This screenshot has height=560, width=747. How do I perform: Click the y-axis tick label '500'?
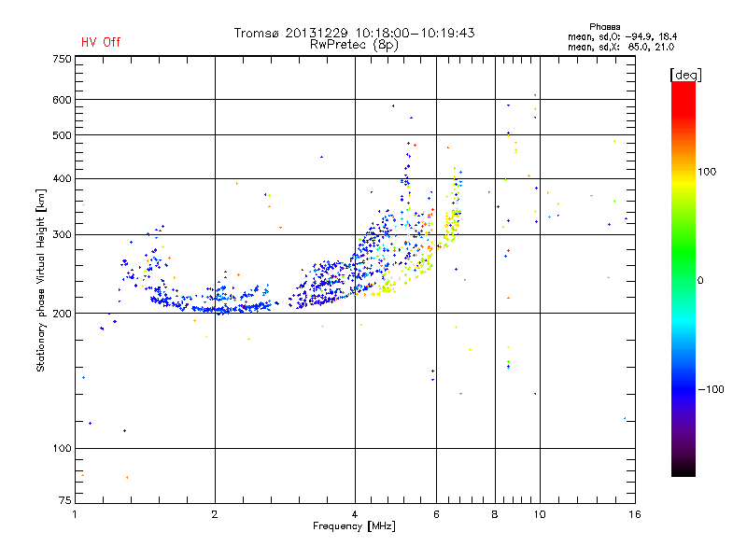(62, 135)
